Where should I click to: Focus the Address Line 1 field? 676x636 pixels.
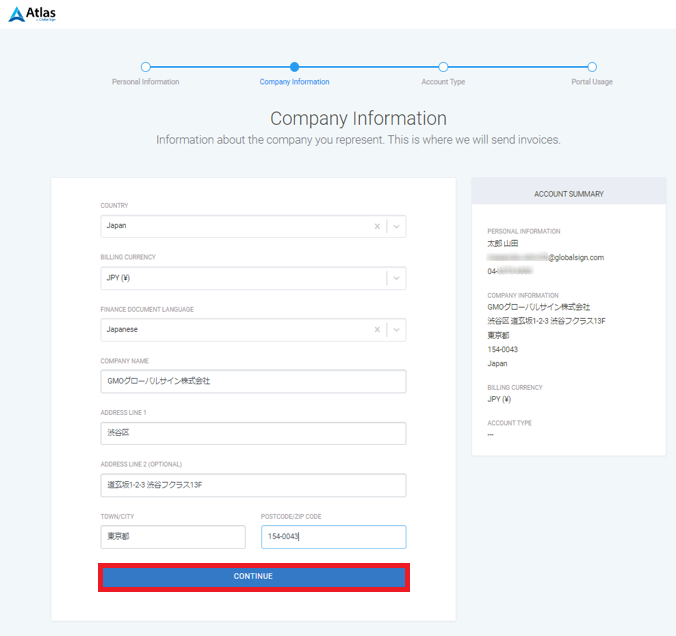tap(253, 433)
